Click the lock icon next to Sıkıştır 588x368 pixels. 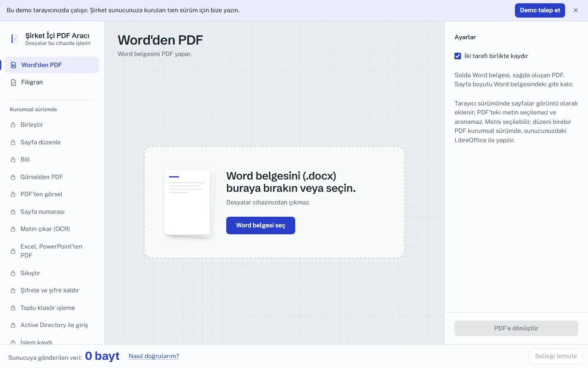point(13,273)
